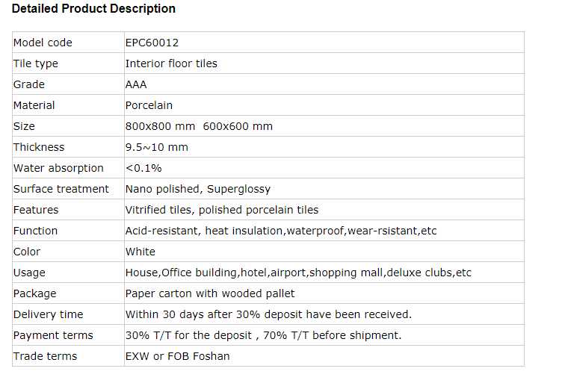Click the Within 30 days delivery text
Screen dimensions: 568x392
268,314
